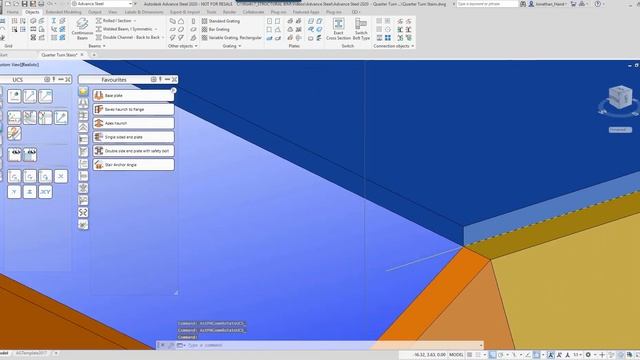Toggle grid display in status bar
The height and width of the screenshot is (360, 640).
tap(470, 355)
